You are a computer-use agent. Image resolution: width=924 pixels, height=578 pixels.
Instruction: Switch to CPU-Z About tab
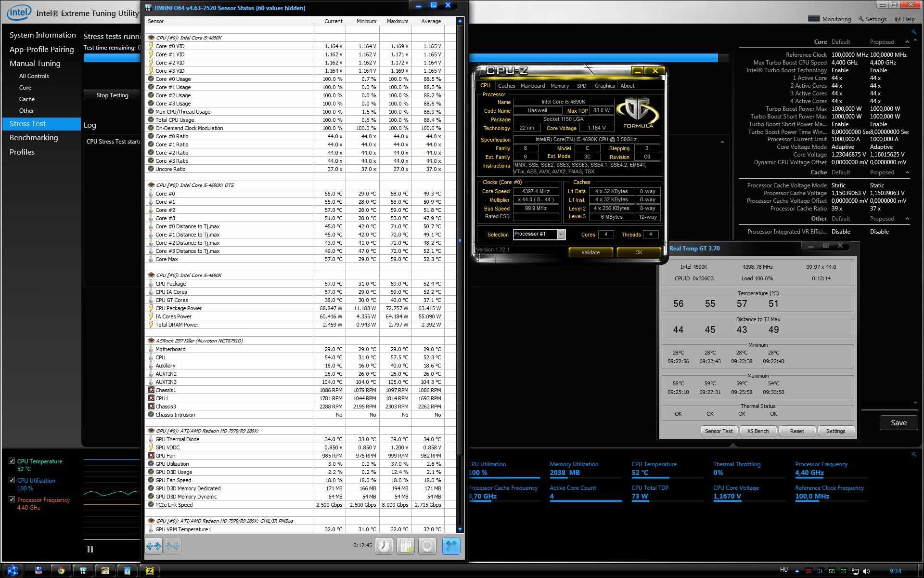[627, 86]
